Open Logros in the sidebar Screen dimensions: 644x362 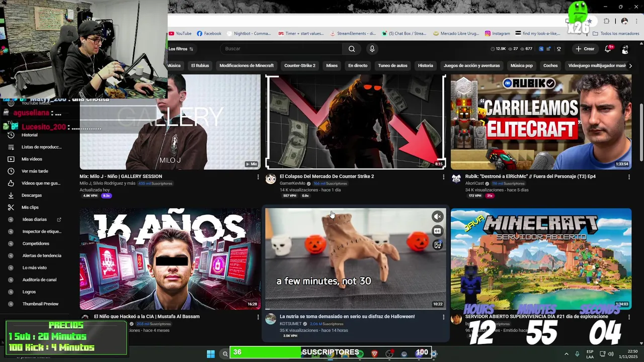click(29, 292)
